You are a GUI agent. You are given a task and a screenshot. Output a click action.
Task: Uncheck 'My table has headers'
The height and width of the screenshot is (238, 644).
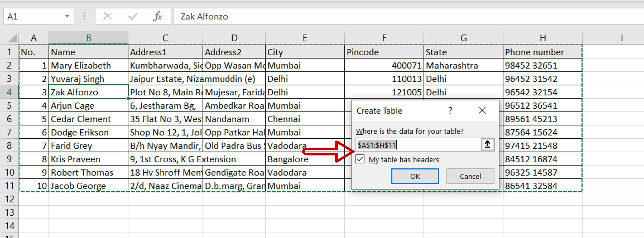[x=360, y=160]
